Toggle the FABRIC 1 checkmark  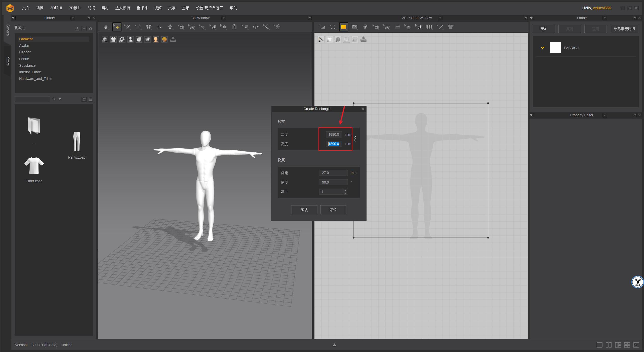tap(543, 48)
